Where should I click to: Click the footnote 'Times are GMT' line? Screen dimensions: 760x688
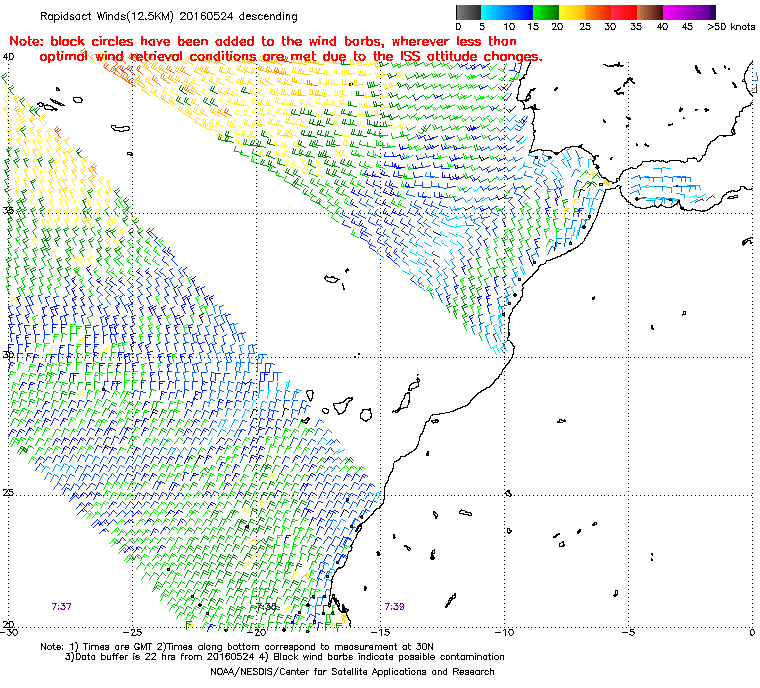click(x=237, y=647)
